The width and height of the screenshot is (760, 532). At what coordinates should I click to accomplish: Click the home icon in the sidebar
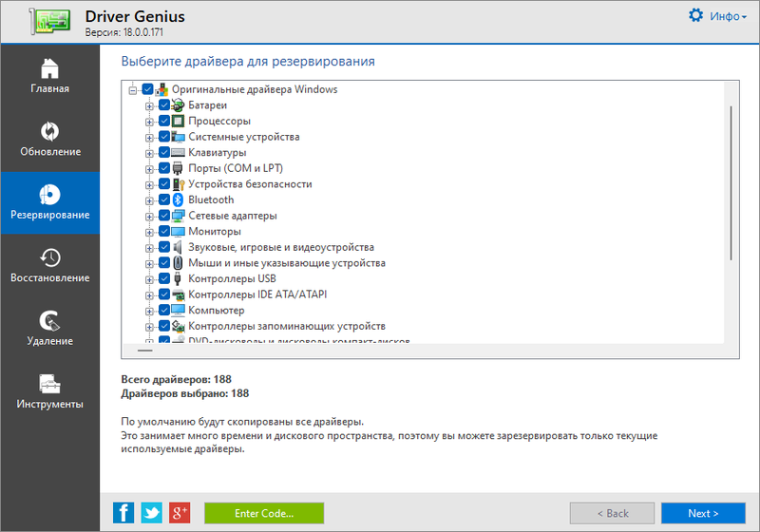tap(49, 68)
